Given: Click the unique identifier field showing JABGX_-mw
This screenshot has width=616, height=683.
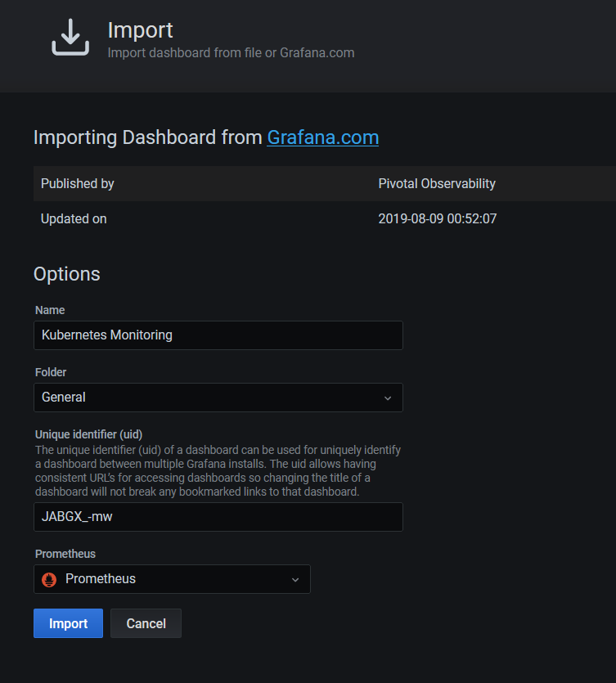Looking at the screenshot, I should coord(218,517).
